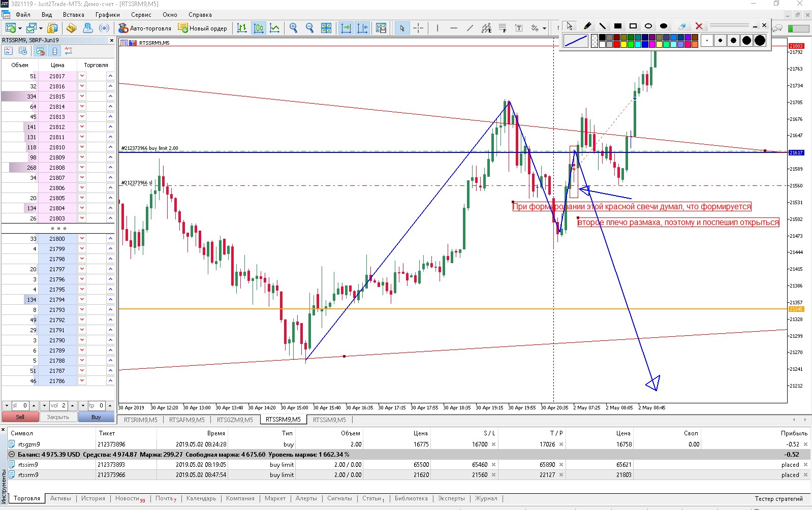The image size is (812, 510).
Task: Choose the filled rectangle drawing shape
Action: (618, 26)
